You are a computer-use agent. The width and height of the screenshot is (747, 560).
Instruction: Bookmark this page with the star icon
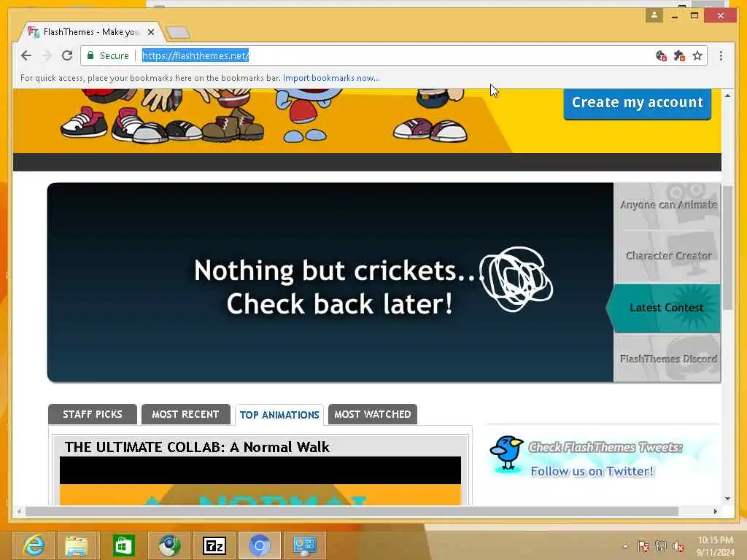pos(697,55)
